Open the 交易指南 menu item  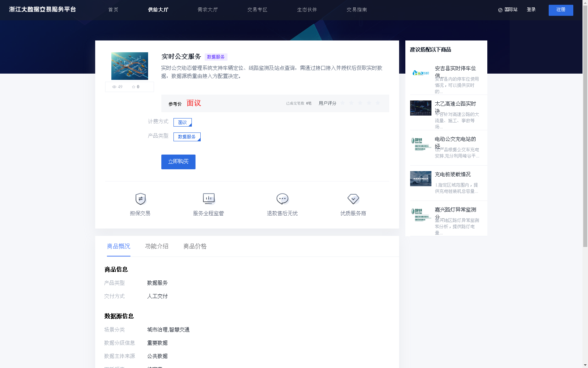pyautogui.click(x=356, y=10)
